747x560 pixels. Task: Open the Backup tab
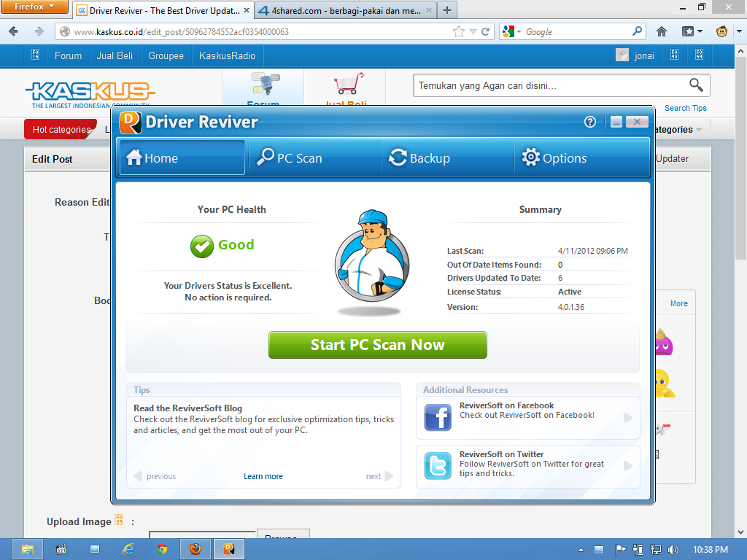[x=448, y=157]
